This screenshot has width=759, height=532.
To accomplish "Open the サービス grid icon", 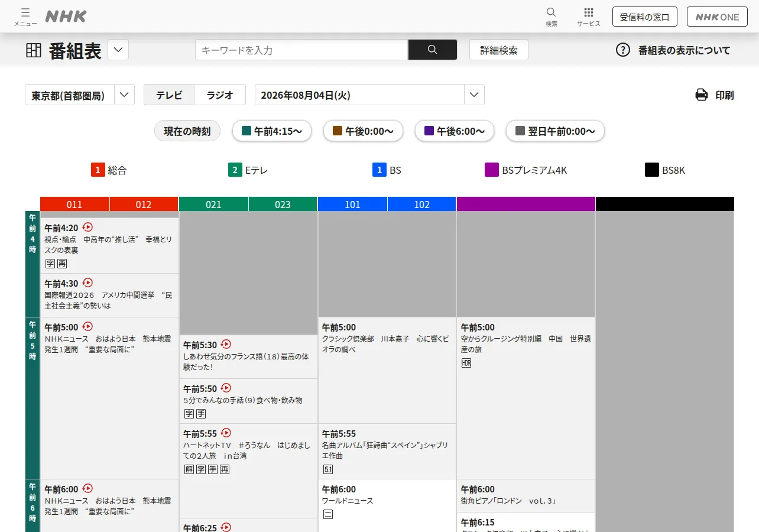I will (x=589, y=17).
